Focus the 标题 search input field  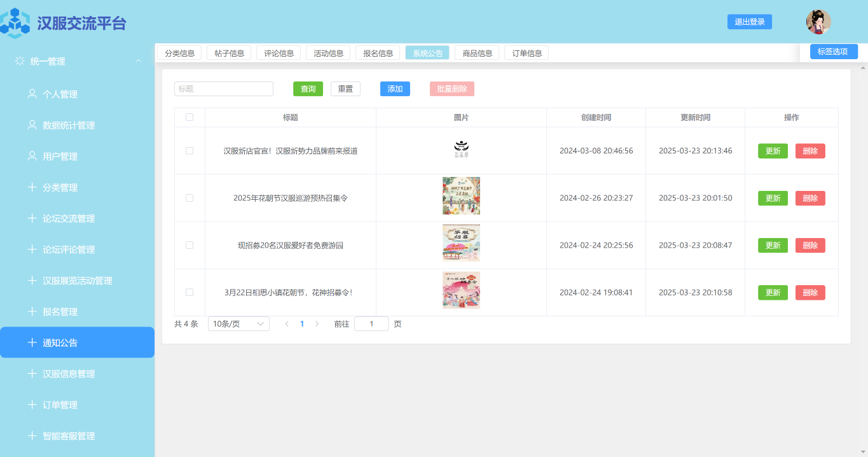click(224, 89)
